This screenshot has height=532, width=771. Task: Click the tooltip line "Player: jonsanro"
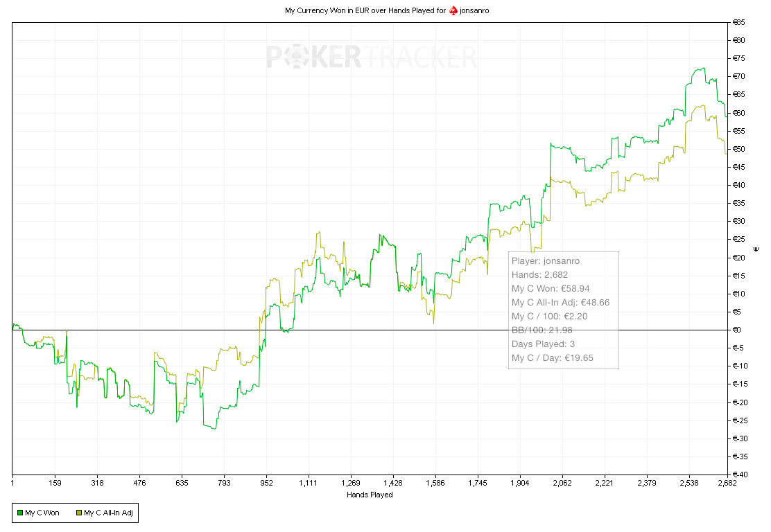pos(545,261)
